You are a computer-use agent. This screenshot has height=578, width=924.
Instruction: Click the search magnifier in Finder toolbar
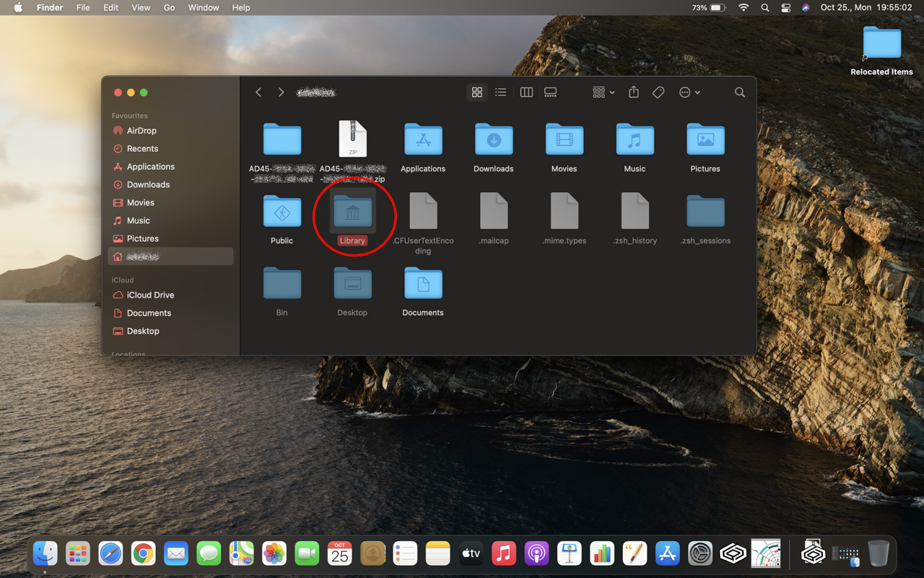[x=740, y=92]
